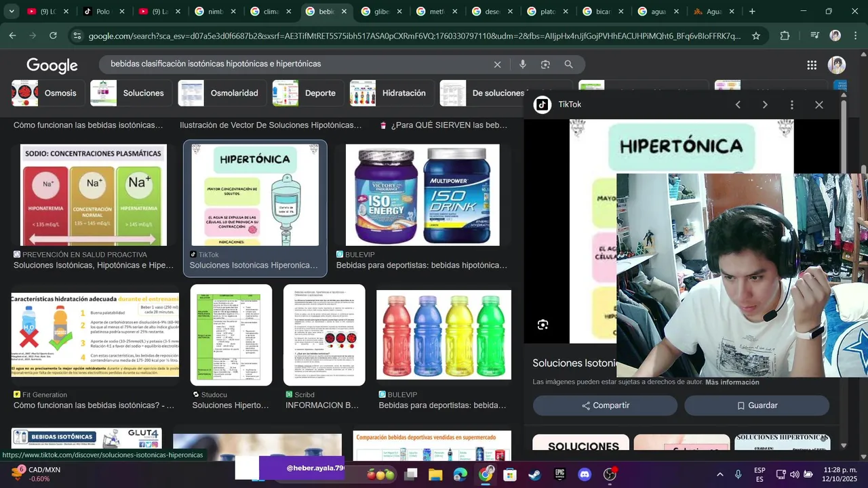Screen dimensions: 868x488
Task: Open Microsoft Edge from the taskbar
Action: (x=460, y=474)
